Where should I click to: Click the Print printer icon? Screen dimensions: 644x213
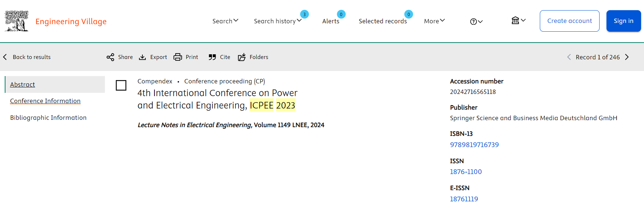(178, 57)
